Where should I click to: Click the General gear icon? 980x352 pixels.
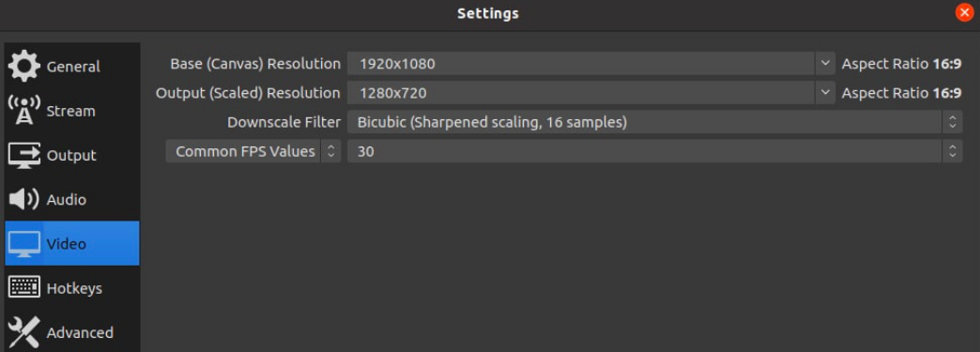point(24,67)
